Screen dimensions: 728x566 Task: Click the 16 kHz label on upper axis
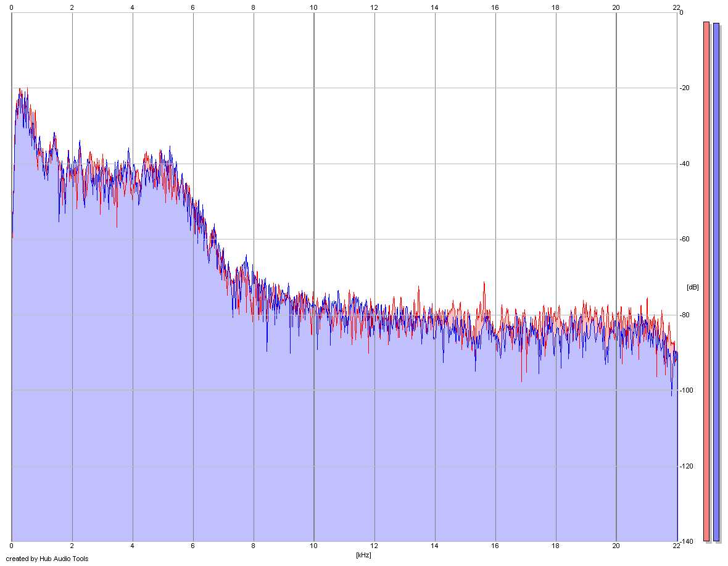tap(495, 7)
